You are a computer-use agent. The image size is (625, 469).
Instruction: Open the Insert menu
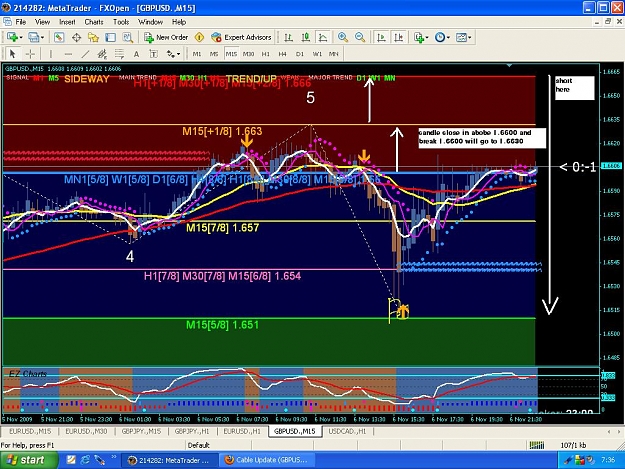(x=67, y=22)
